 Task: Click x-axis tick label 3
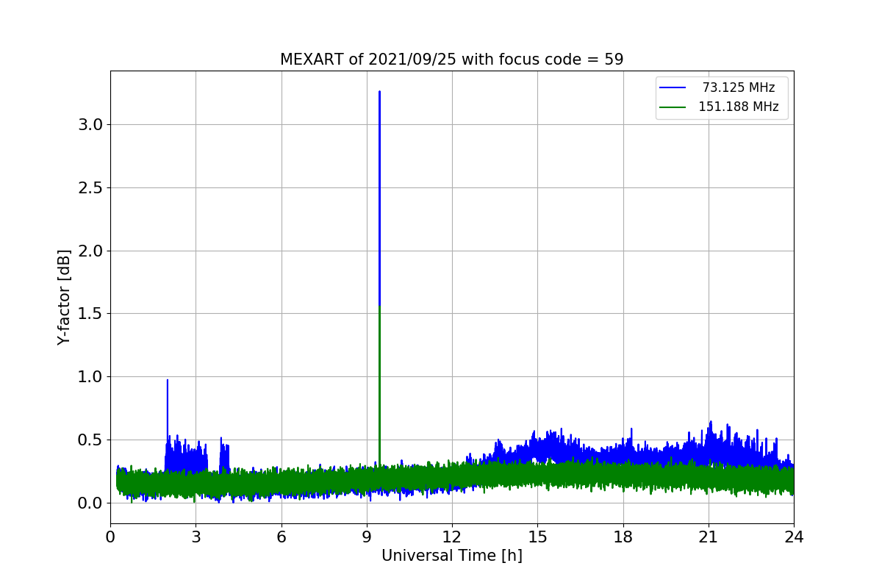point(196,537)
